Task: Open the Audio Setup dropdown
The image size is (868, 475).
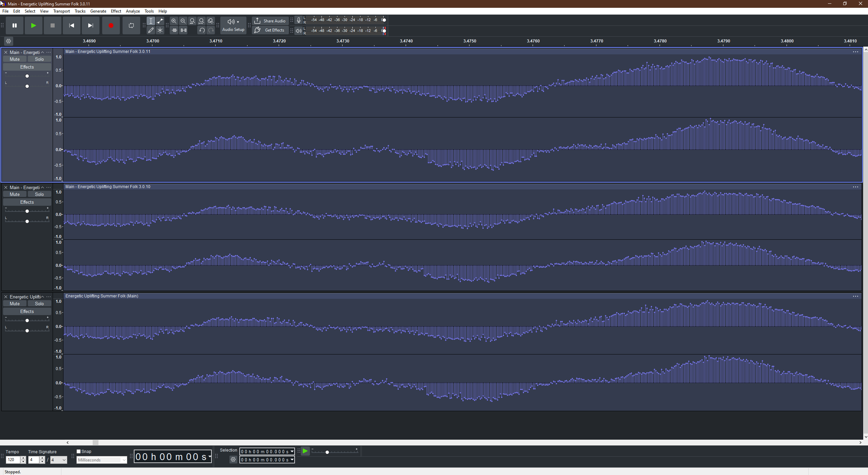Action: [x=233, y=25]
